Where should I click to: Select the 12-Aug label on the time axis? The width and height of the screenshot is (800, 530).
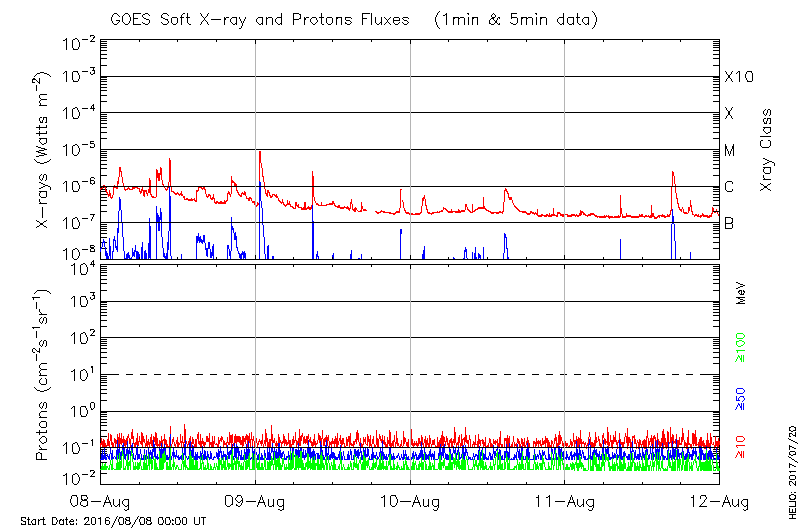720,498
